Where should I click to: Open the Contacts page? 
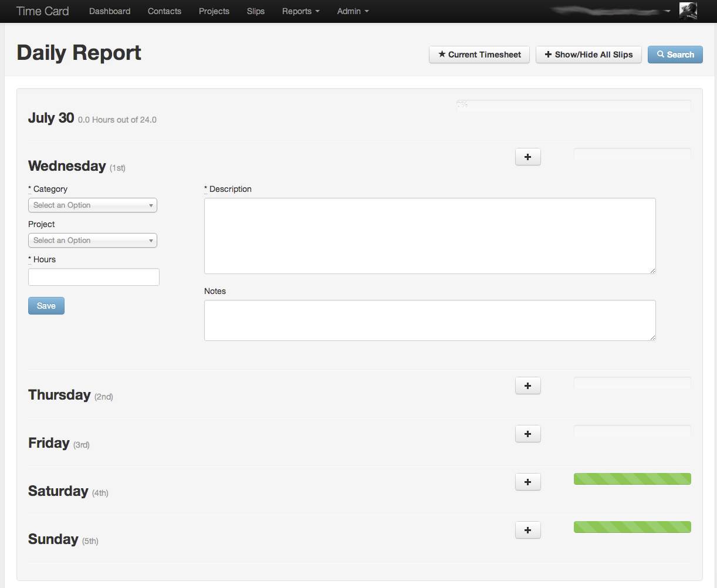[164, 11]
